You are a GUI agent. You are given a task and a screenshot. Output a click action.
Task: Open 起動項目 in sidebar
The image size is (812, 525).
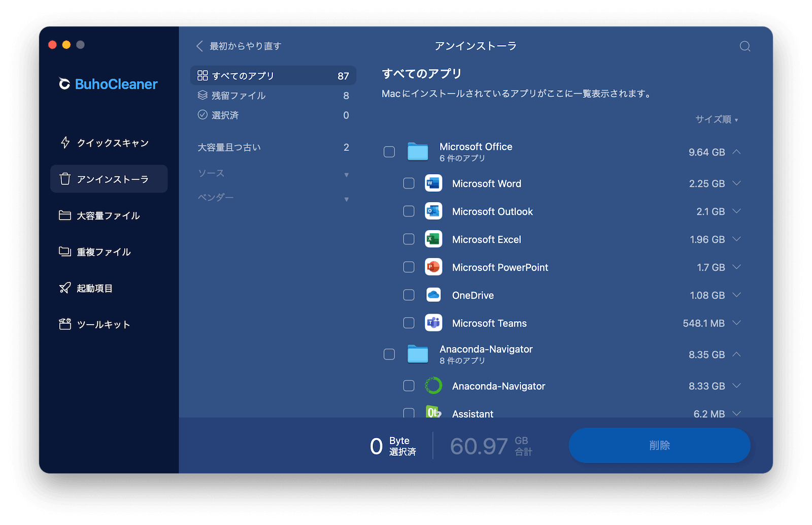(109, 288)
